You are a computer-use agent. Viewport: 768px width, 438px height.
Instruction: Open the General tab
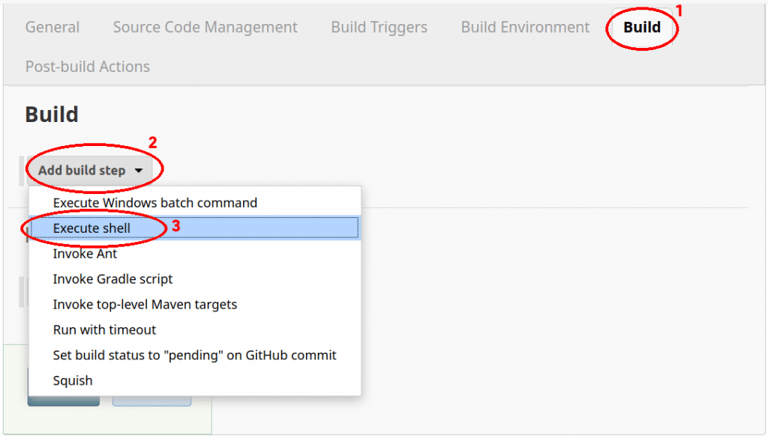click(52, 27)
